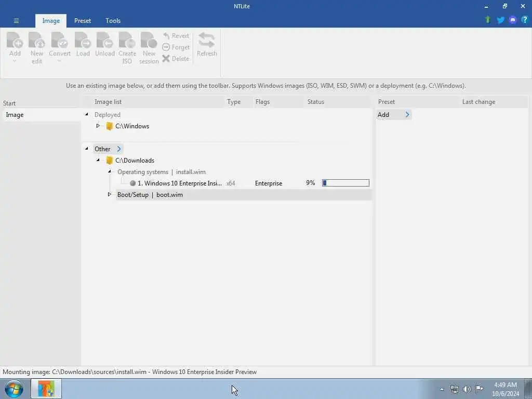Click the Enterprise flag cell

pos(269,183)
